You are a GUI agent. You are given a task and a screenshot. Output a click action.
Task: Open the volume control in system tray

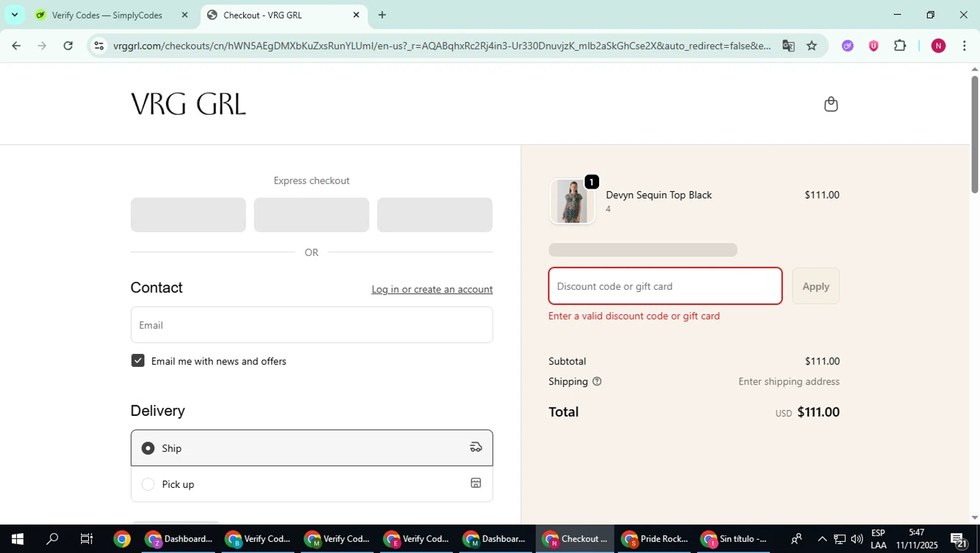point(857,539)
